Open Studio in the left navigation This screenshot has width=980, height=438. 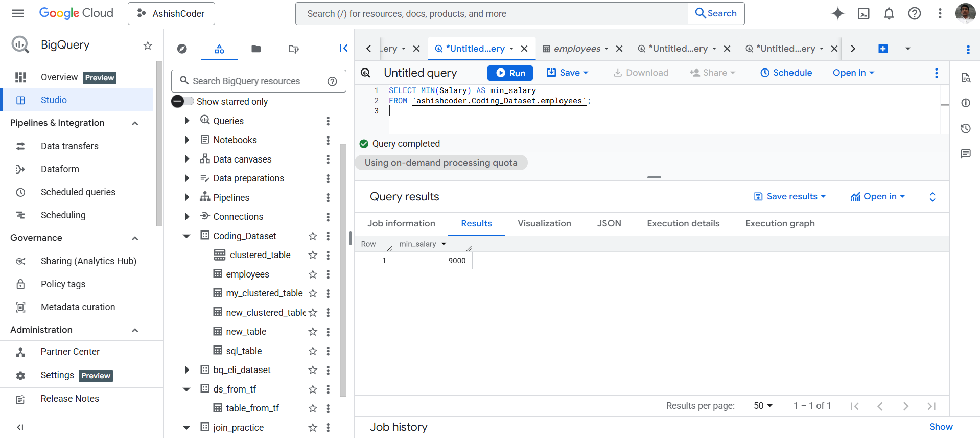point(77,100)
